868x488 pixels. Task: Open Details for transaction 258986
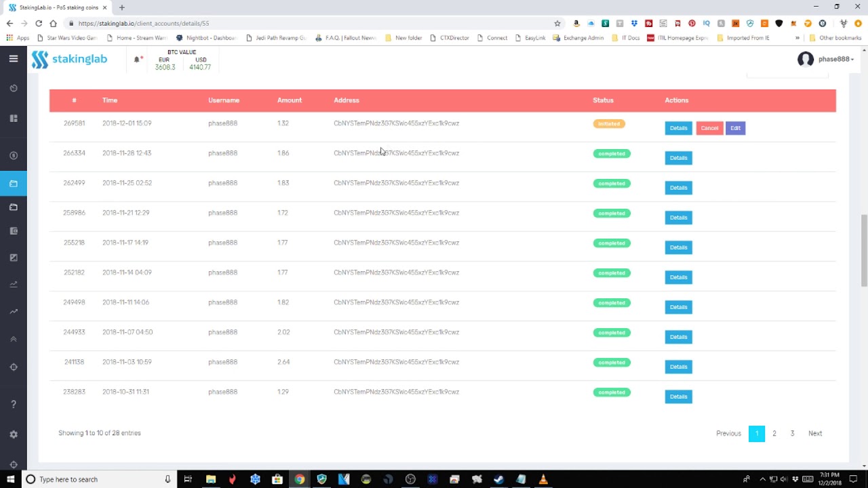678,218
